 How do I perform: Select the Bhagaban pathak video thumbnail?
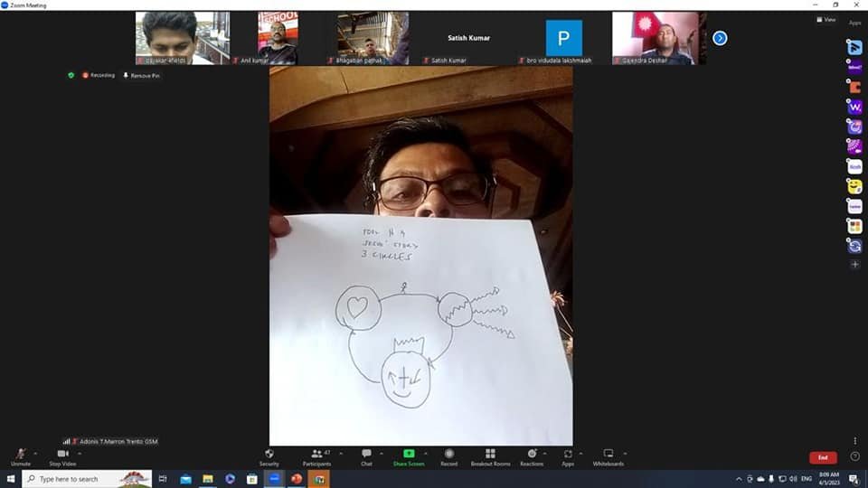click(373, 38)
